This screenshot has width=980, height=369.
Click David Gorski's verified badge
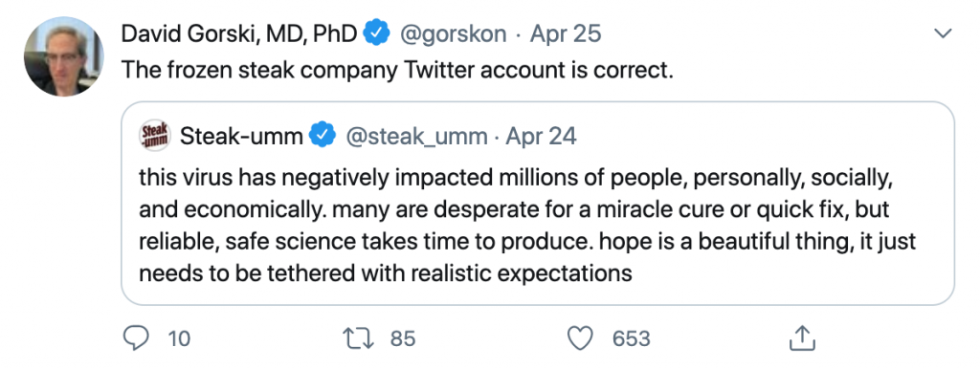pyautogui.click(x=377, y=33)
